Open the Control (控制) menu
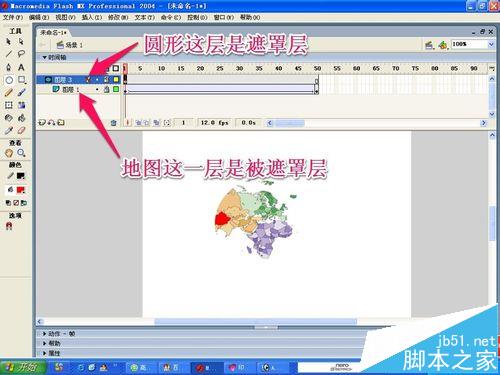Screen dimensions: 500x375 [197, 17]
